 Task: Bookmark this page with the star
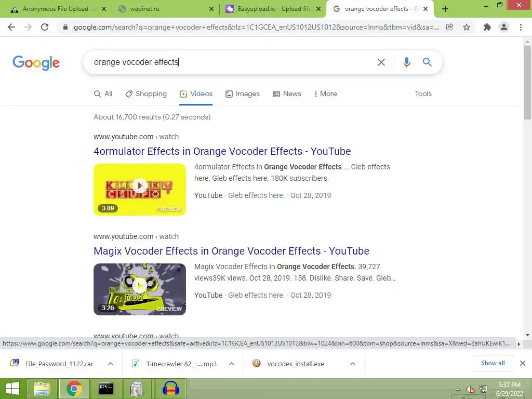point(467,27)
